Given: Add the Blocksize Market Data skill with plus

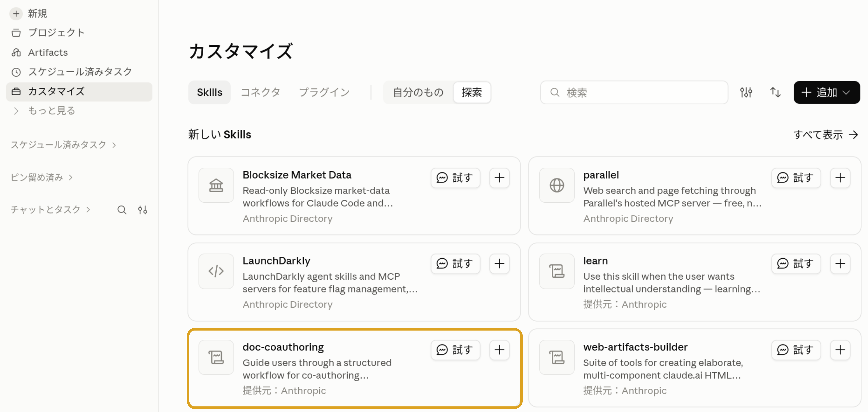Looking at the screenshot, I should (499, 178).
